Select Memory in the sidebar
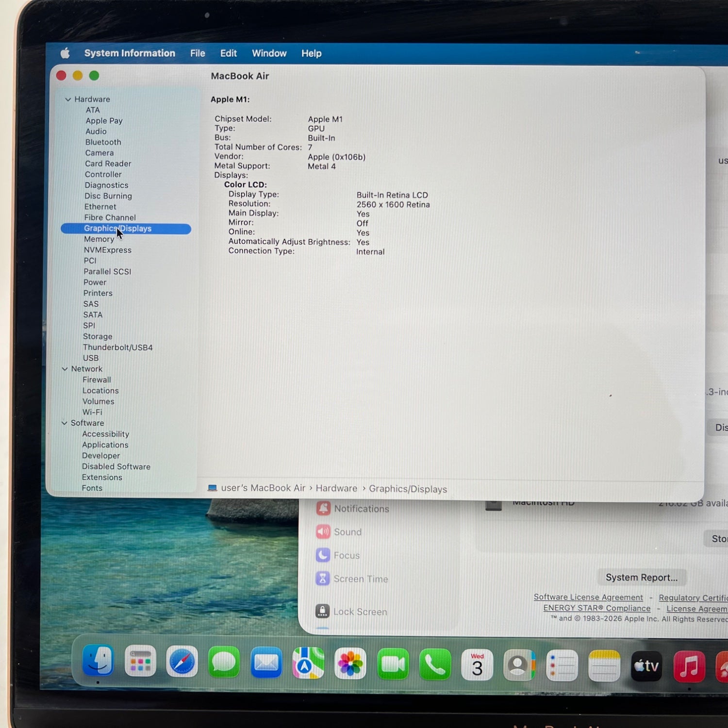This screenshot has height=728, width=728. pos(99,239)
